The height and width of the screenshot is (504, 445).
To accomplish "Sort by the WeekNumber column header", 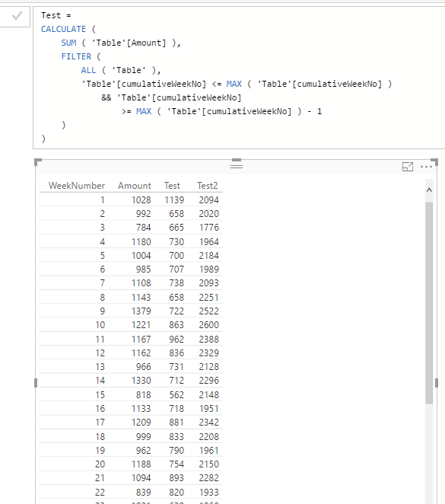I will coord(76,186).
